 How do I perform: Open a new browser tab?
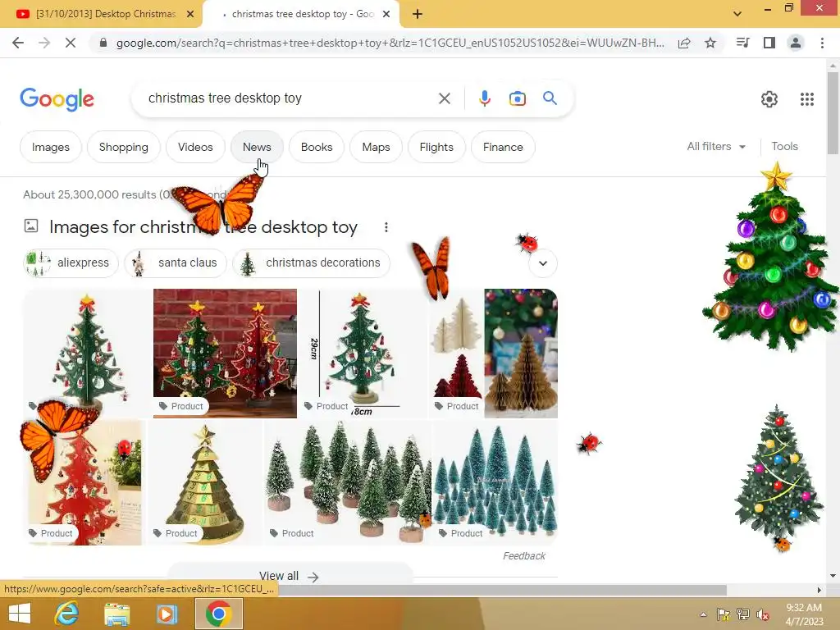tap(418, 15)
